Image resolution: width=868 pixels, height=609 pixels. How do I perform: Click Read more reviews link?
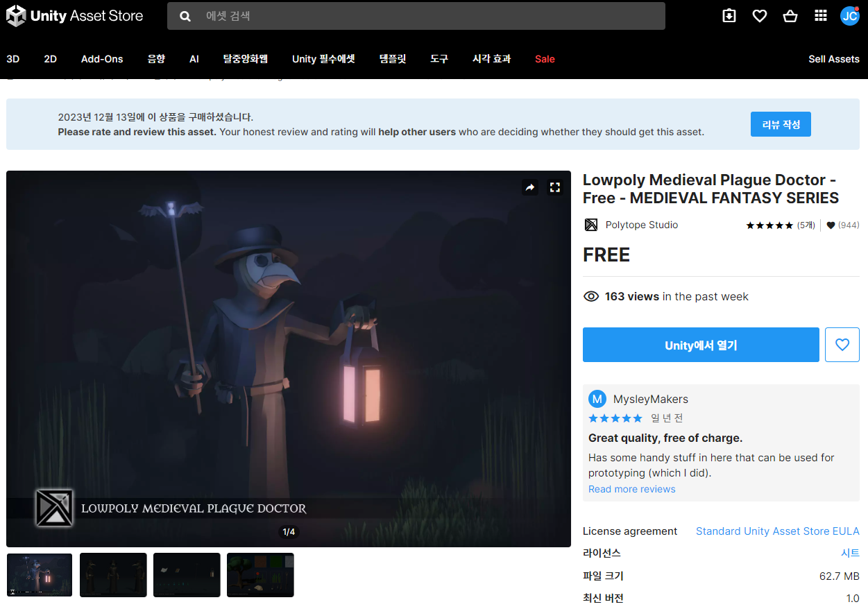click(x=631, y=489)
